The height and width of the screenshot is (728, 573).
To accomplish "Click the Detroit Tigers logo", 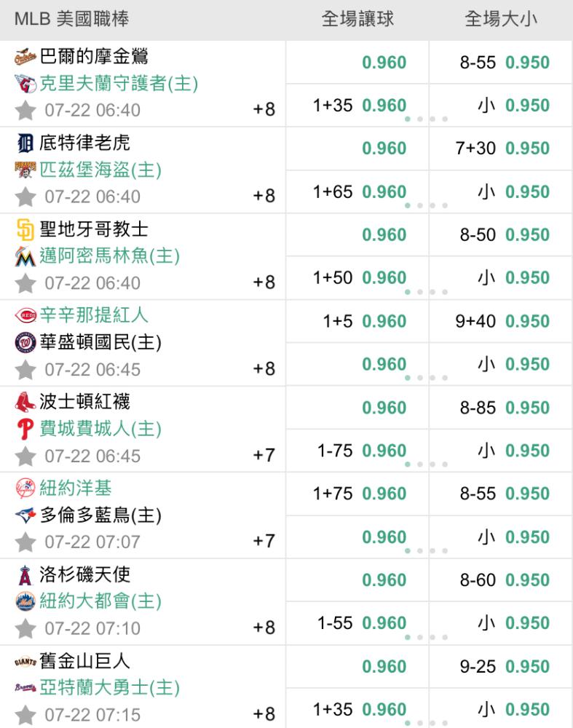I will coord(25,143).
